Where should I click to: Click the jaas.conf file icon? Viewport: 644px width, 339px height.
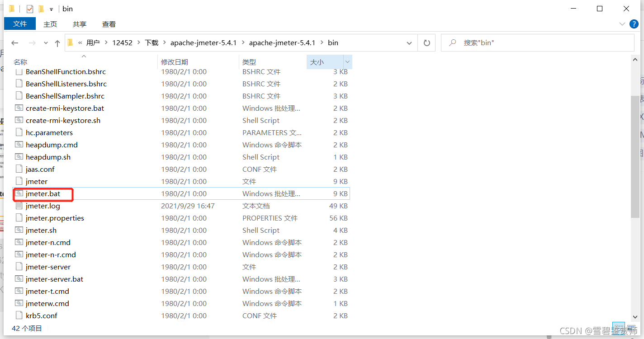click(x=19, y=169)
